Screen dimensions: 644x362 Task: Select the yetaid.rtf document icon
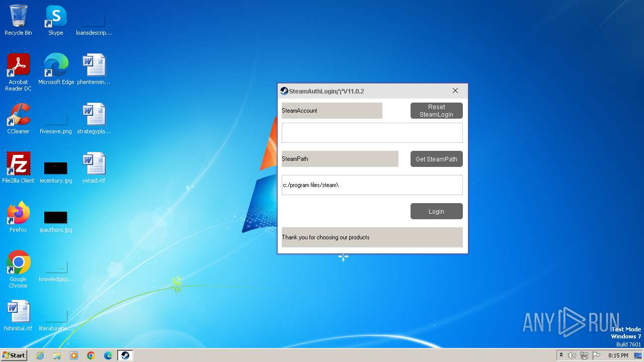(94, 168)
